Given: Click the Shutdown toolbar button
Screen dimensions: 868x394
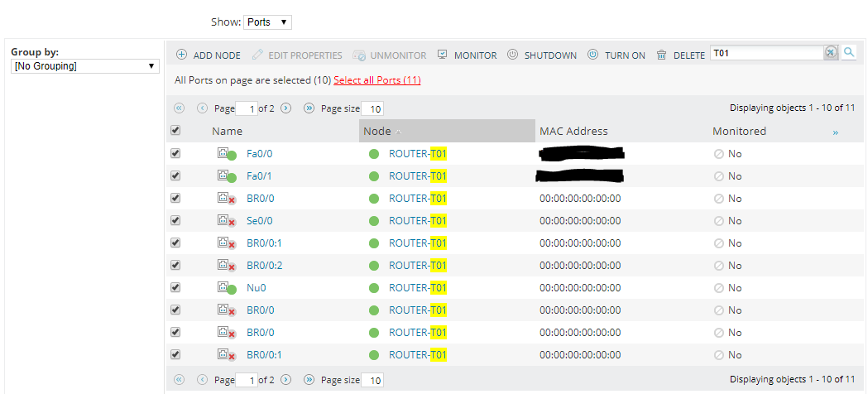Looking at the screenshot, I should click(x=542, y=55).
